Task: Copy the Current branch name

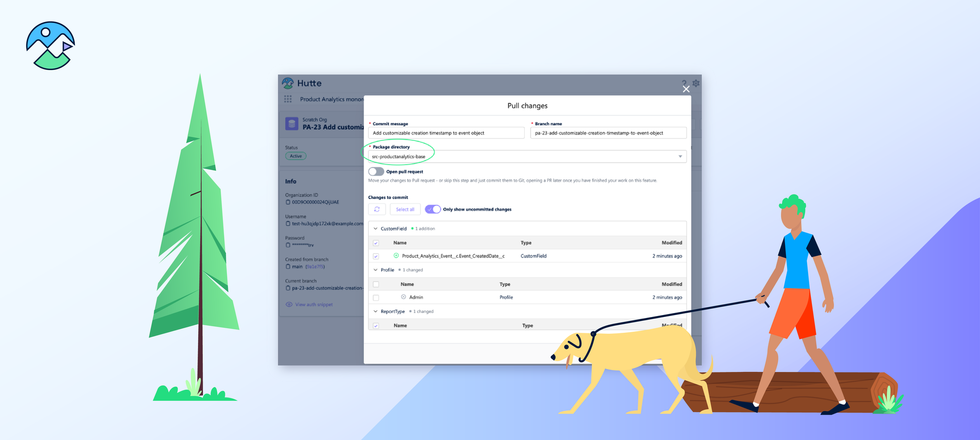Action: click(x=288, y=288)
